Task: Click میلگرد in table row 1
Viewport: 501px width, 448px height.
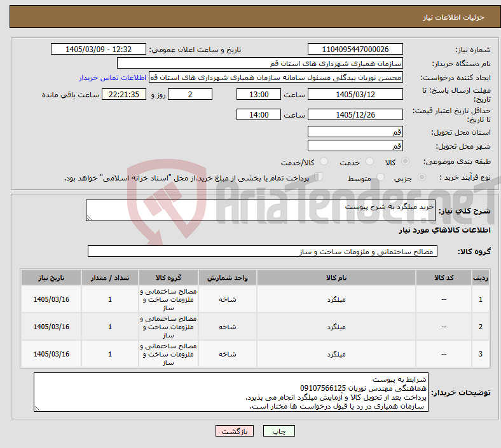Action: pos(336,299)
